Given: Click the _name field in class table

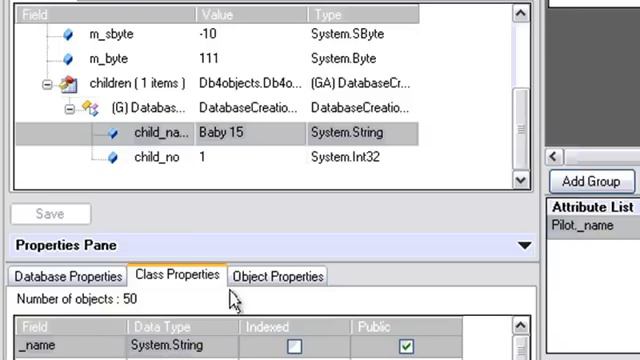Looking at the screenshot, I should [71, 346].
